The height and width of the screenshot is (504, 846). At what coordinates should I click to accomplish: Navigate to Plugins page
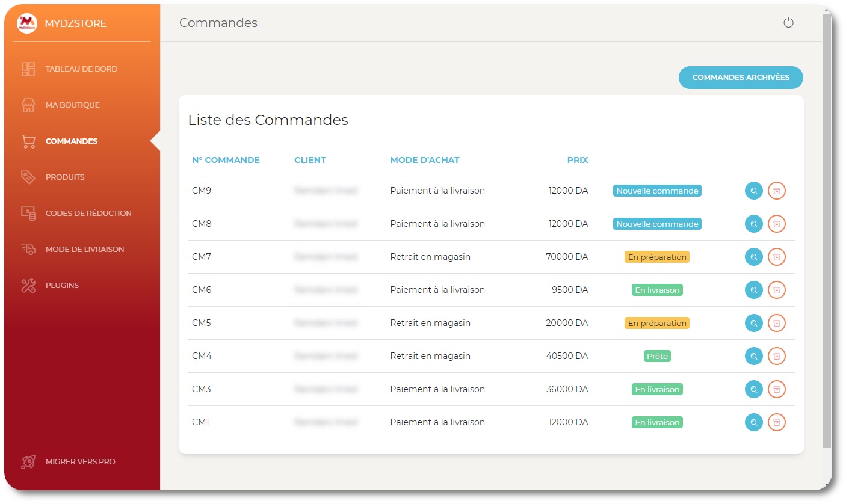click(x=62, y=286)
